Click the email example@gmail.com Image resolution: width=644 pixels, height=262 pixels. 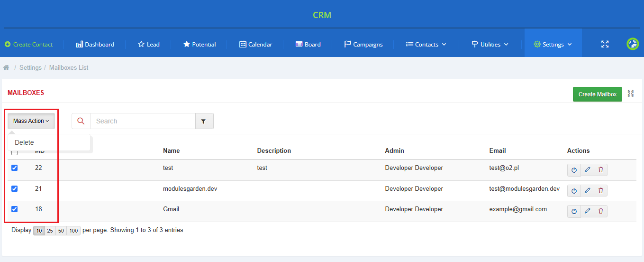pyautogui.click(x=518, y=209)
